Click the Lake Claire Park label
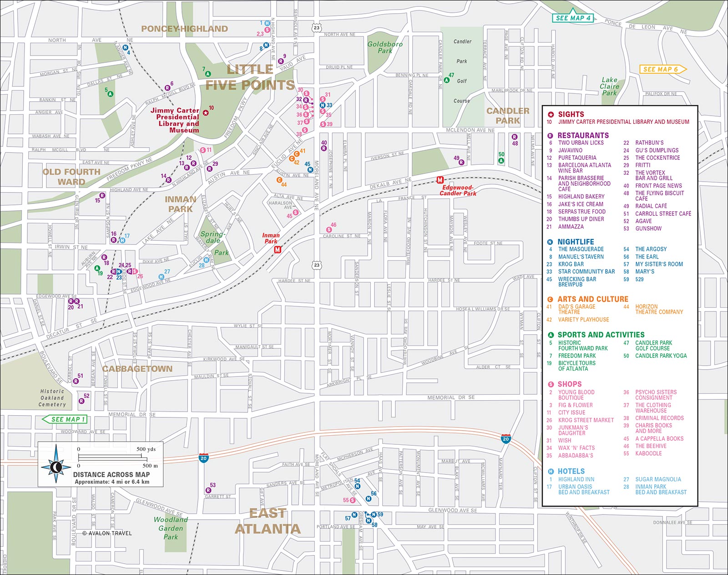The image size is (728, 575). (x=610, y=86)
